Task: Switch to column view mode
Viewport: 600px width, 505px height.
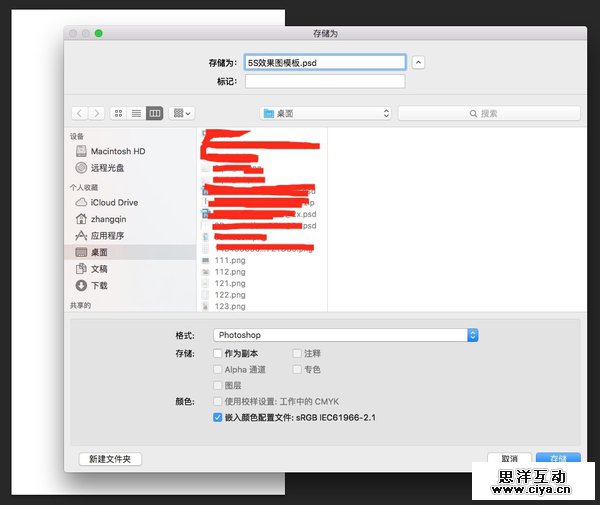Action: point(155,113)
